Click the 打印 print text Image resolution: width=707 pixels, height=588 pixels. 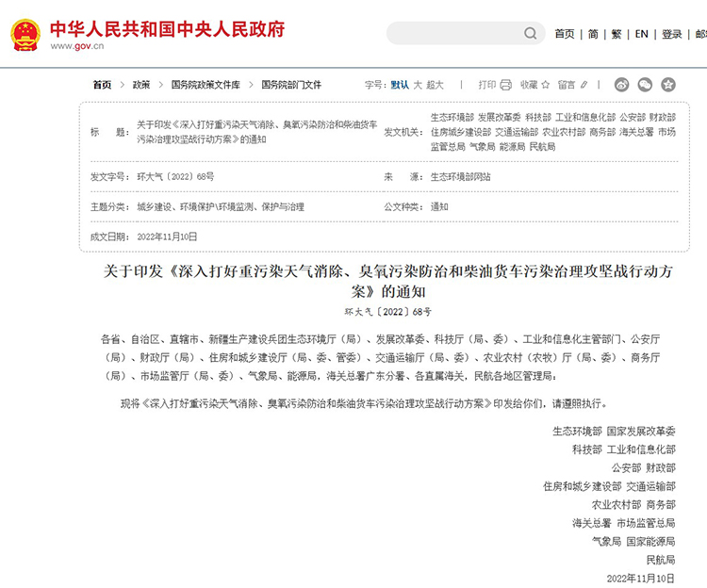click(487, 85)
